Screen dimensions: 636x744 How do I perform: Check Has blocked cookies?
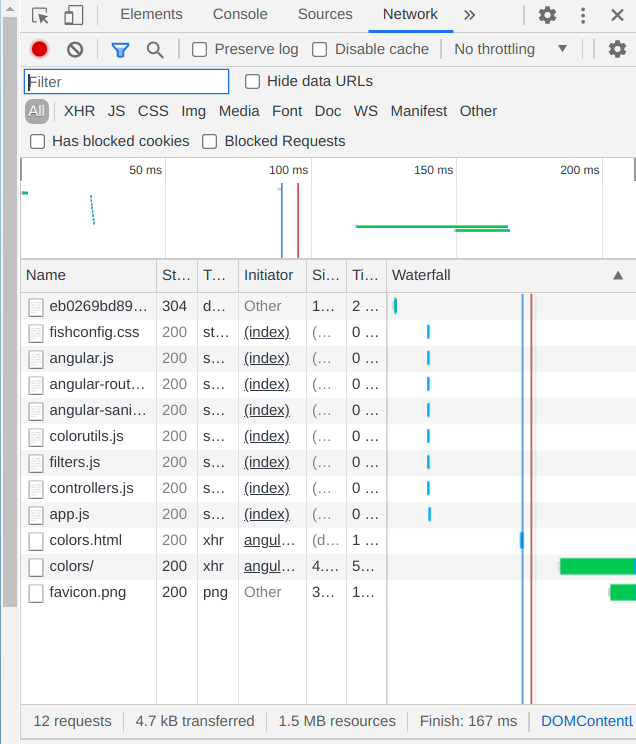[x=37, y=141]
